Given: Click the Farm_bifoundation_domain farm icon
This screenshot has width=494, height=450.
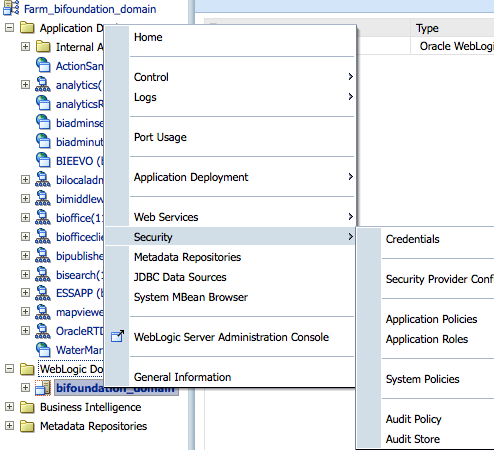Looking at the screenshot, I should (11, 8).
